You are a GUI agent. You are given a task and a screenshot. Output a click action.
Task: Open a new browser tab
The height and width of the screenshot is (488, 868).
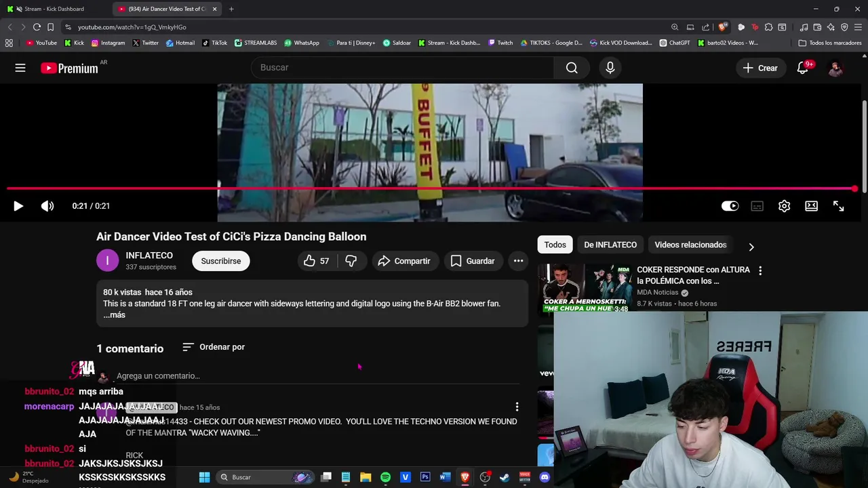coord(231,9)
